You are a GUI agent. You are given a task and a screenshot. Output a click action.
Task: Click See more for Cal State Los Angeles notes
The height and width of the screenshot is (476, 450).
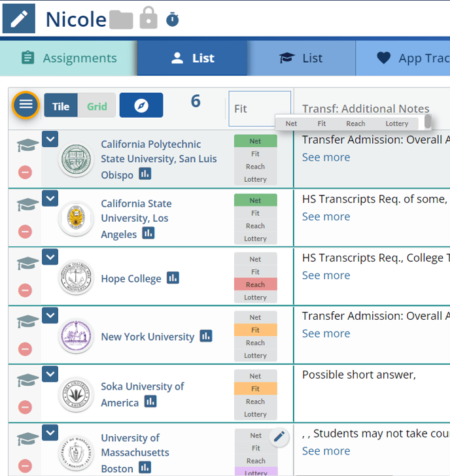pyautogui.click(x=326, y=216)
